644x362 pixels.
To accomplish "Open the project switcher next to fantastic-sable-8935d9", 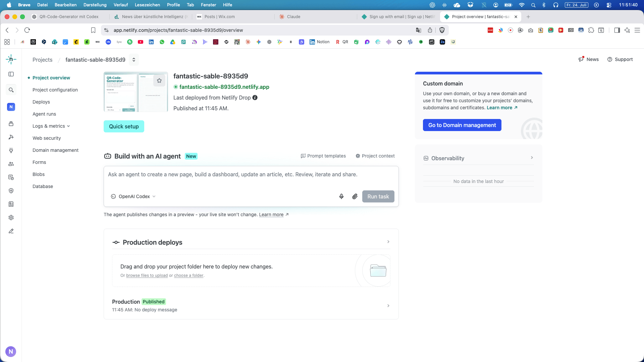I will pos(134,60).
